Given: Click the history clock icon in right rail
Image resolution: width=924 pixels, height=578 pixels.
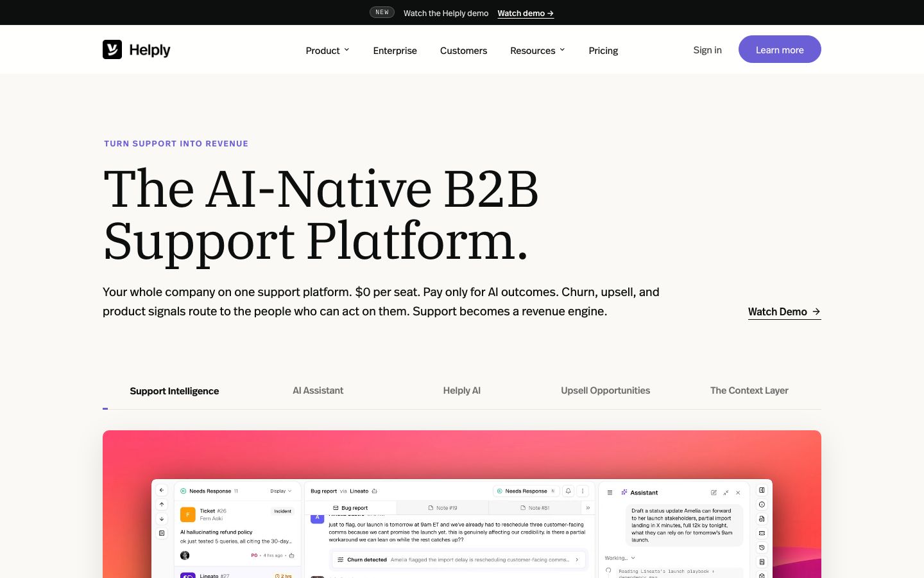Looking at the screenshot, I should [762, 548].
